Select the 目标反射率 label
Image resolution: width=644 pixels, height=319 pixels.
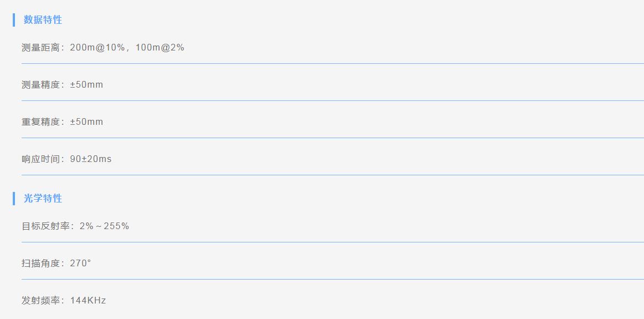(x=45, y=226)
